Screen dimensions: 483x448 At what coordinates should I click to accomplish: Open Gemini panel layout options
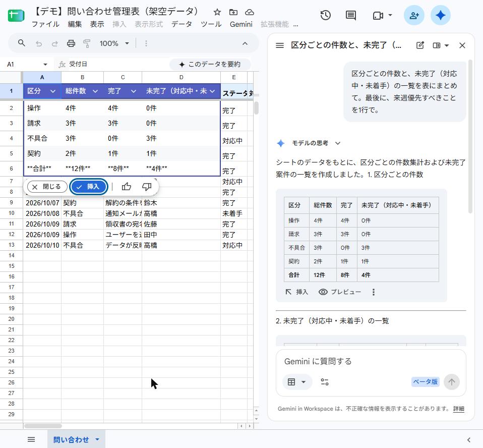point(441,45)
